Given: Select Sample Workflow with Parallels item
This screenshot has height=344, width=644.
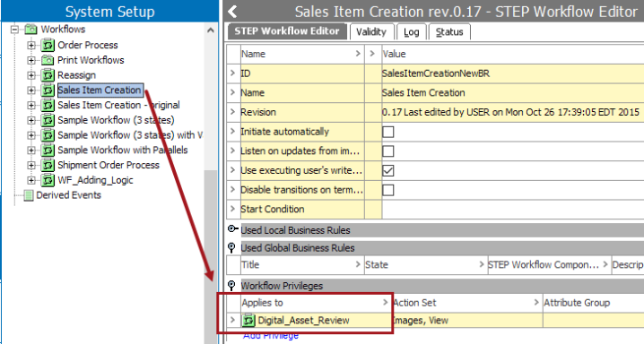Looking at the screenshot, I should click(122, 150).
